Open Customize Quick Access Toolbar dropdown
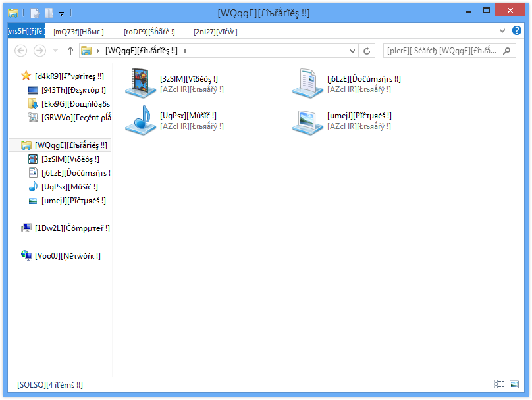 pyautogui.click(x=61, y=14)
